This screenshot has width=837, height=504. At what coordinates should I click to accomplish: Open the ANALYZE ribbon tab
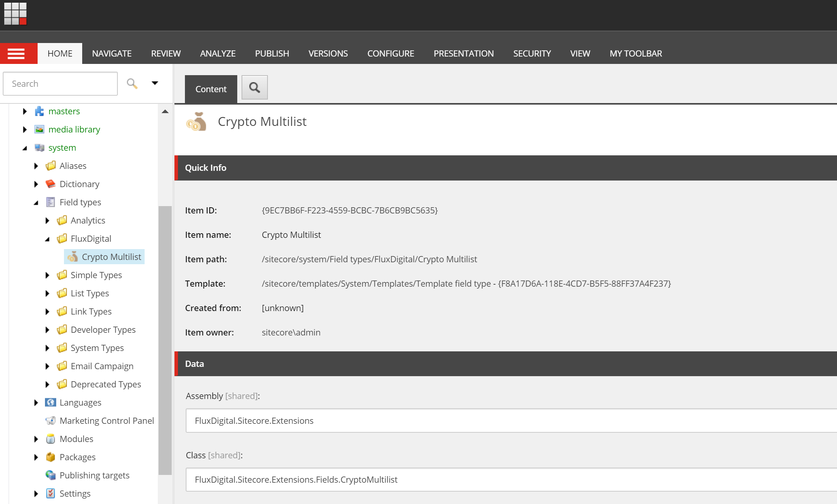coord(218,53)
